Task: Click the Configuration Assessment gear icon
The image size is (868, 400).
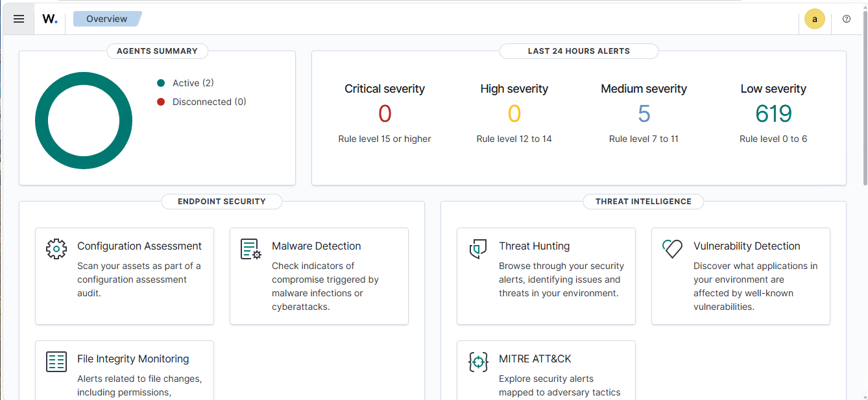Action: (x=56, y=249)
